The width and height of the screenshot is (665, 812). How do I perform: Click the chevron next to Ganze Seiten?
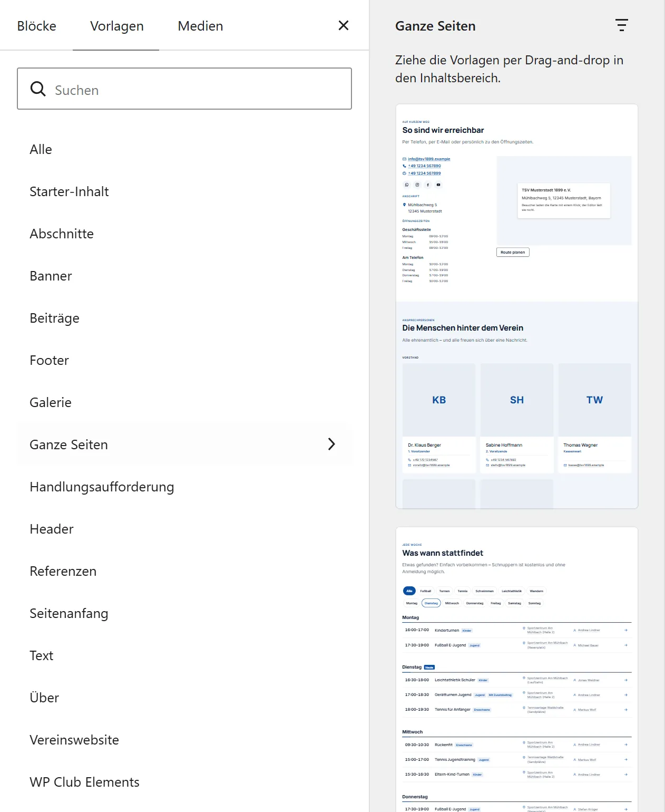[x=331, y=444]
